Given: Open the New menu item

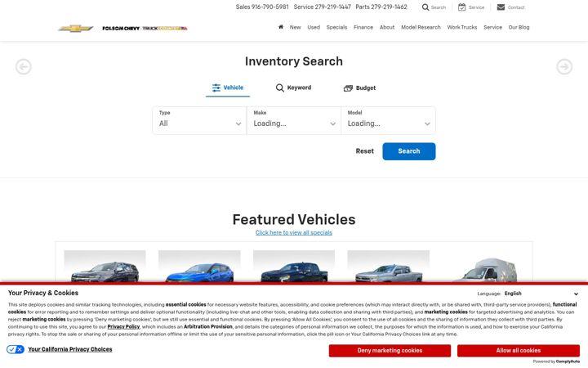Looking at the screenshot, I should coord(295,28).
